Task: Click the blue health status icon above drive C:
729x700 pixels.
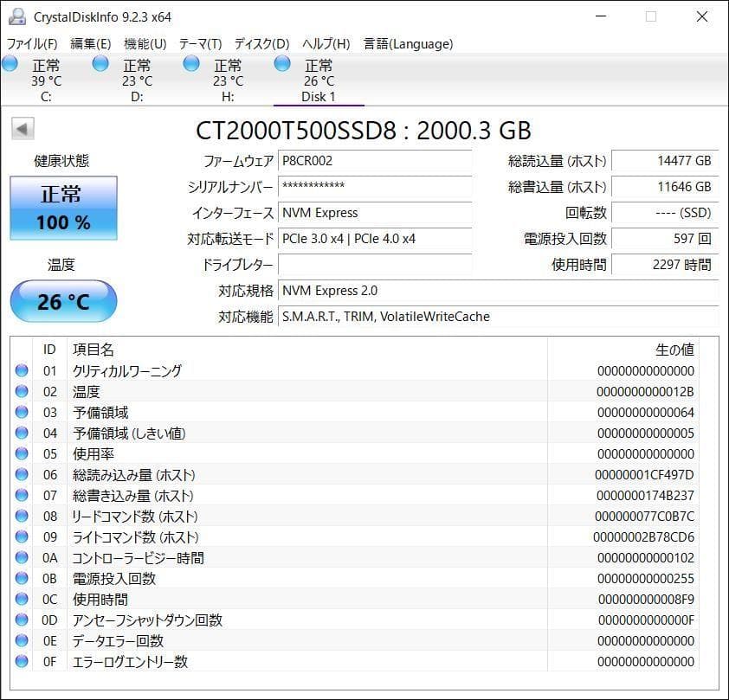Action: tap(10, 62)
